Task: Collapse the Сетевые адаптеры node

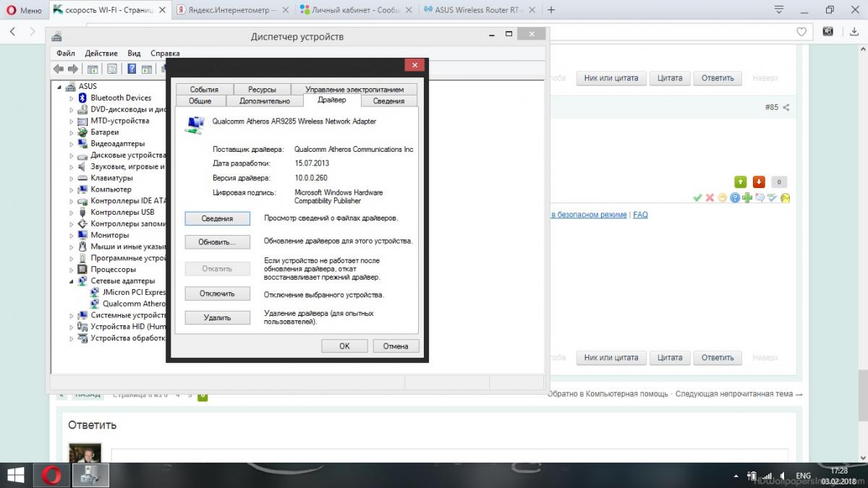Action: click(x=72, y=281)
